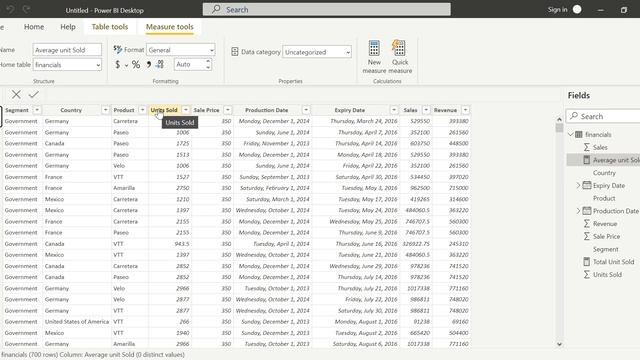Click the financials table icon
The height and width of the screenshot is (360, 640).
tap(579, 134)
